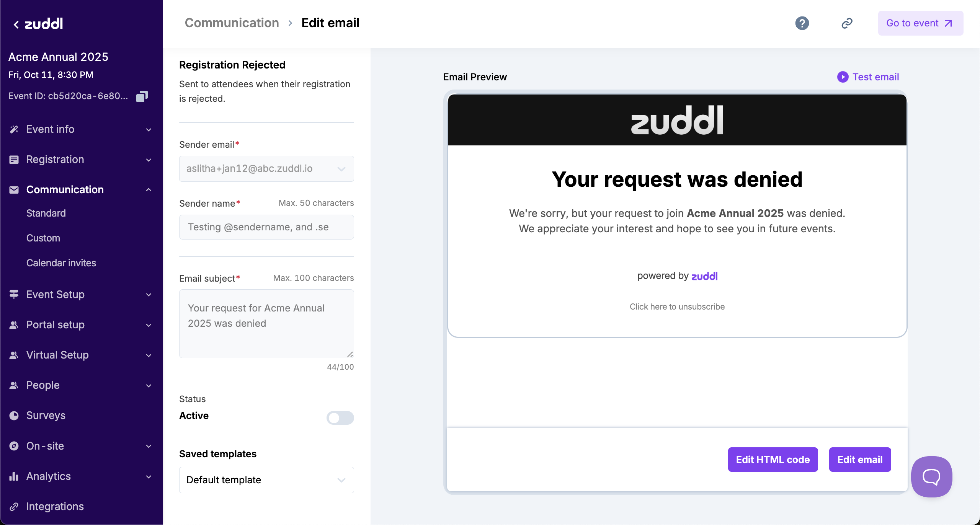
Task: Copy the Event ID to clipboard
Action: tap(142, 96)
